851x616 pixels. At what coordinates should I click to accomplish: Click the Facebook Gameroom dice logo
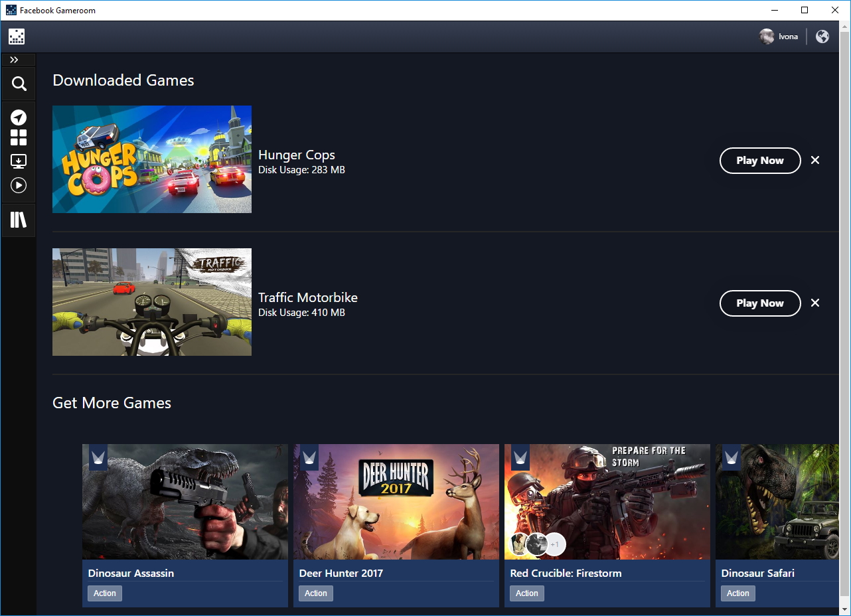[x=16, y=37]
